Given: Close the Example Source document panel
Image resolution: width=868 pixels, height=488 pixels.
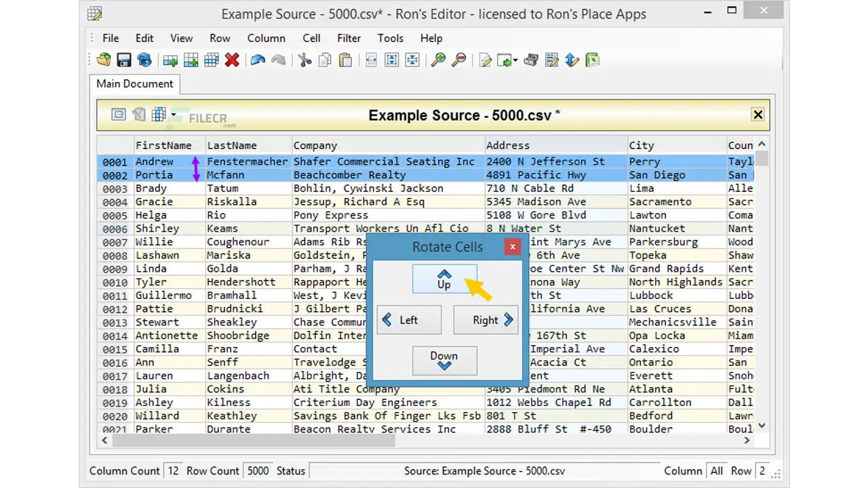Looking at the screenshot, I should [758, 115].
